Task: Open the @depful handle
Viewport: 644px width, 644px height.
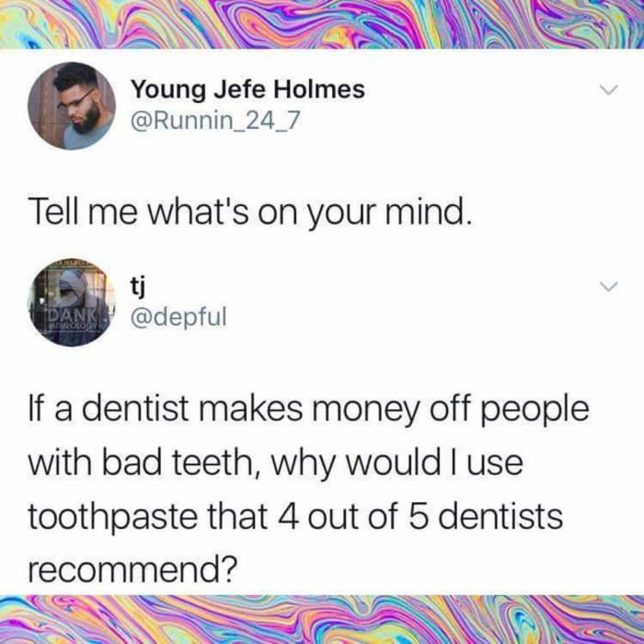Action: coord(178,317)
